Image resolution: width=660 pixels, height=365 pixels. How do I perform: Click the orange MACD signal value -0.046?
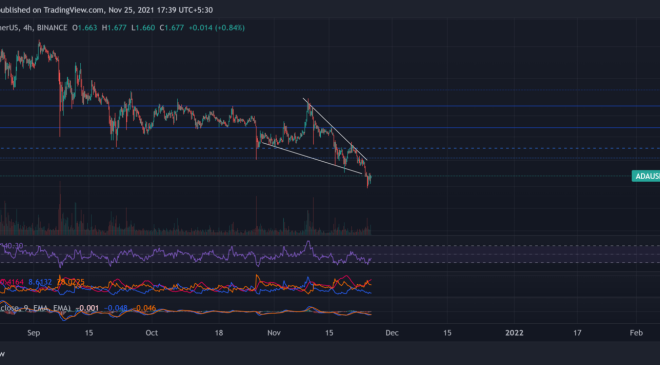[x=144, y=308]
